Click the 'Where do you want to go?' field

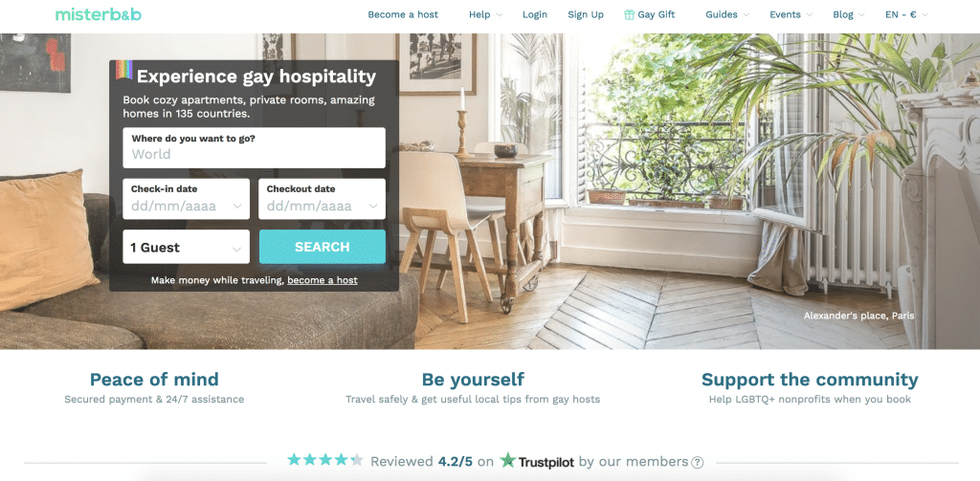pyautogui.click(x=254, y=148)
